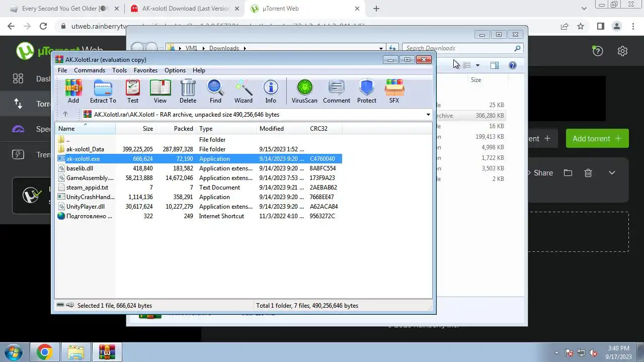Screen dimensions: 644x362
Task: Click the Delete trash icon in WinRAR
Action: (188, 92)
